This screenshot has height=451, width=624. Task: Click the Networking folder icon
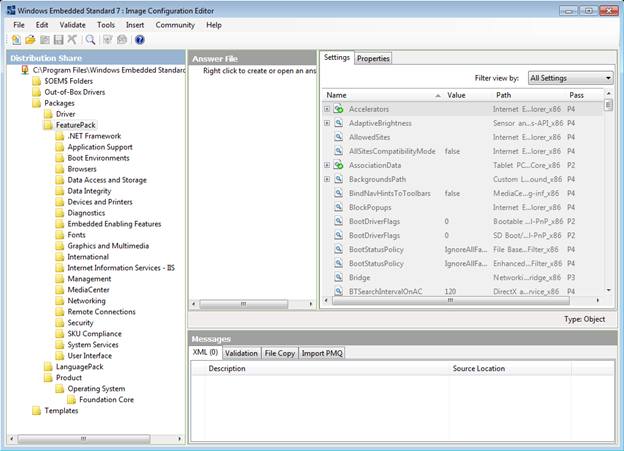point(60,301)
